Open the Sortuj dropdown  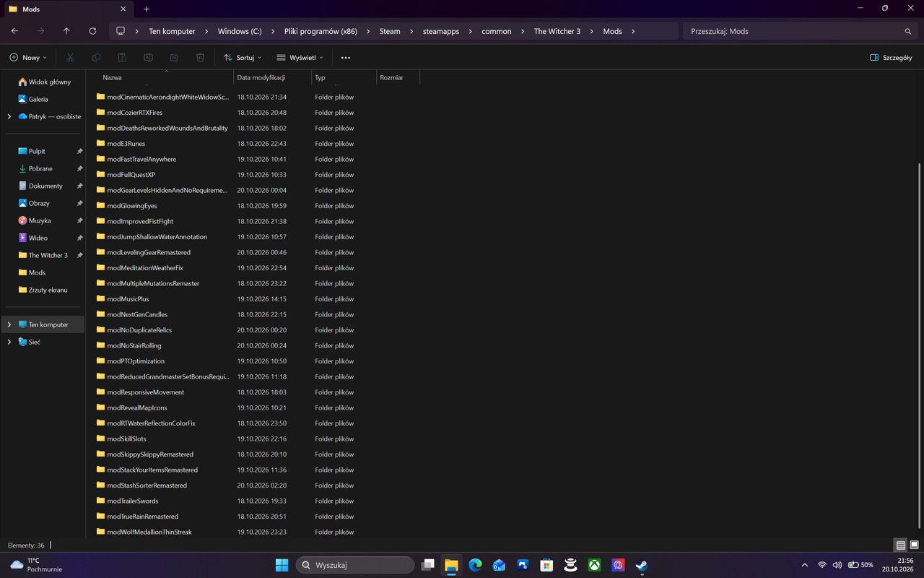tap(243, 58)
